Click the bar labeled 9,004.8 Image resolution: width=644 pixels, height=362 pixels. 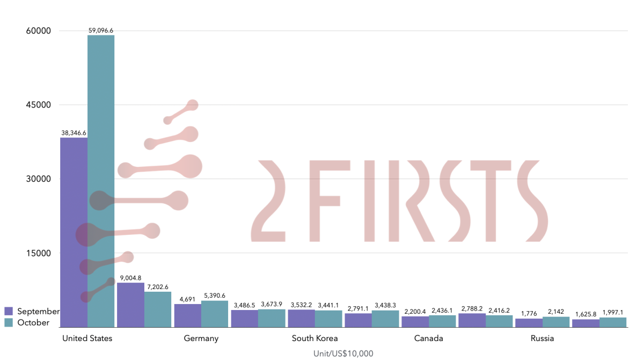pos(130,305)
